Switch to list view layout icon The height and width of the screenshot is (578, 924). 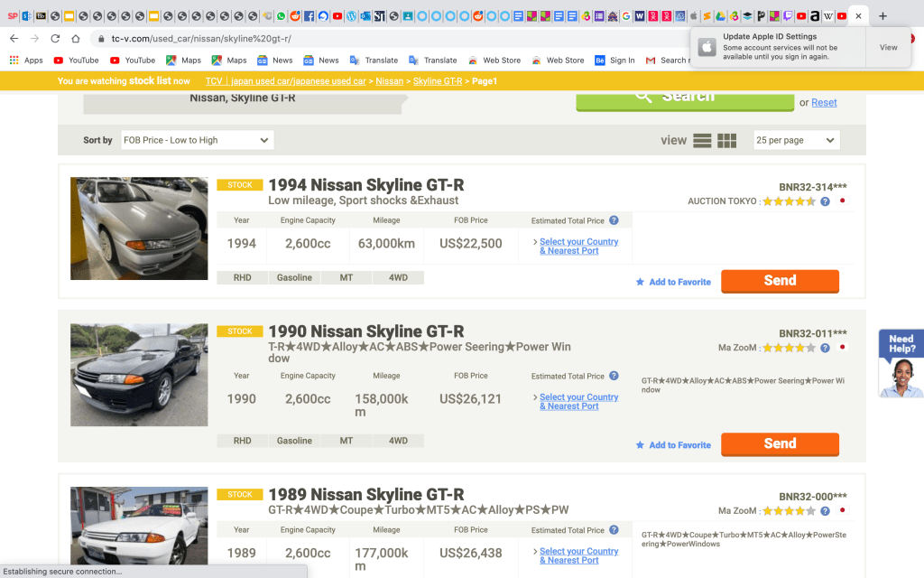702,140
